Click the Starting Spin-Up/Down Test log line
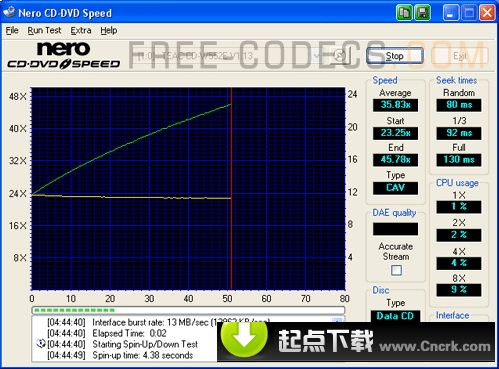This screenshot has height=369, width=499. [x=122, y=344]
